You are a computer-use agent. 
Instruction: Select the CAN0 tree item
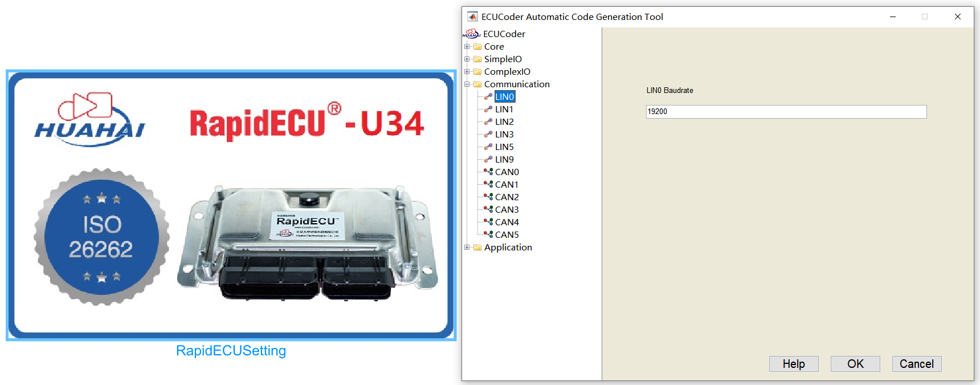pos(507,172)
